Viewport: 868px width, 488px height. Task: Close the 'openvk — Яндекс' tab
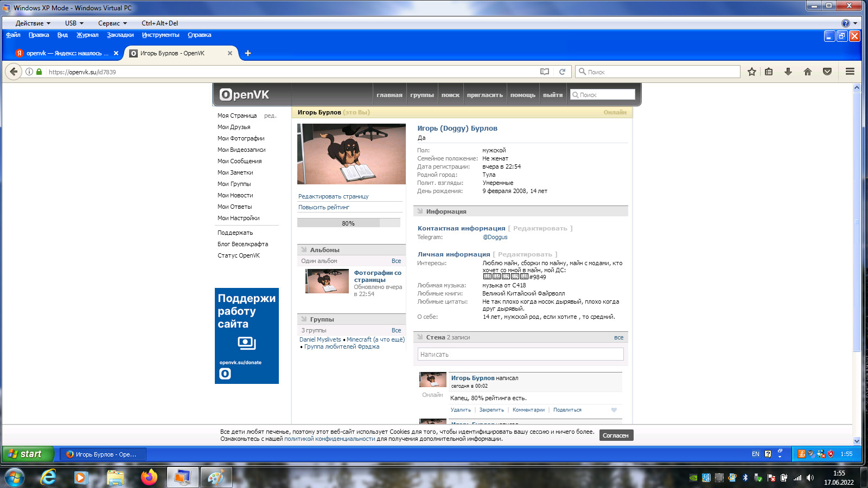[x=116, y=53]
